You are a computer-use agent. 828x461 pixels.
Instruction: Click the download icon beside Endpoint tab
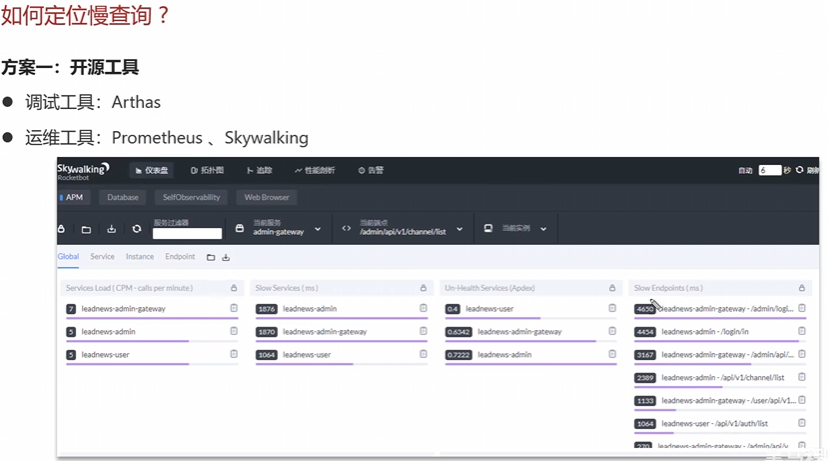point(226,257)
